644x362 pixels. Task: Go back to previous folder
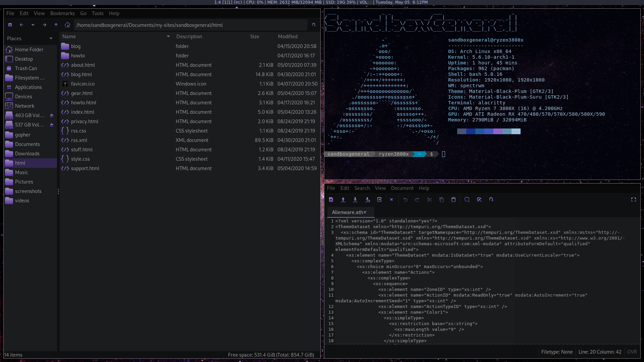21,25
